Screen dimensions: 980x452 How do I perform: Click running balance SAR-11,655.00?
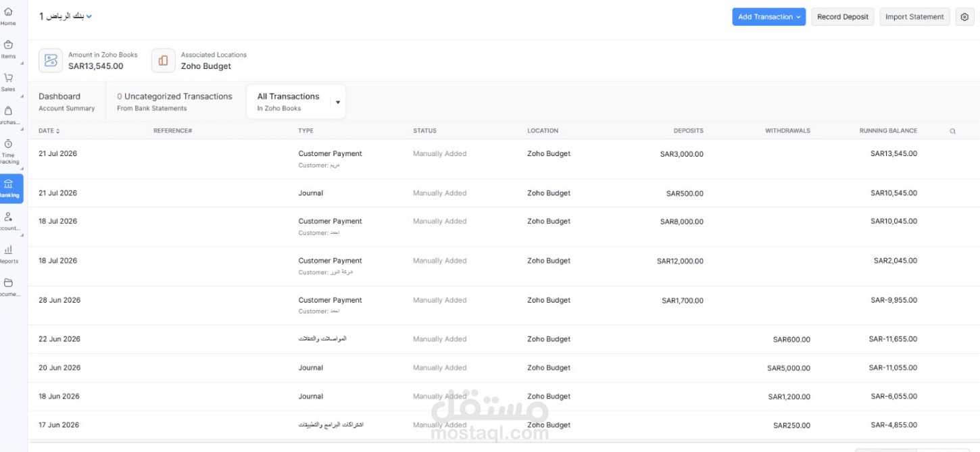point(893,339)
